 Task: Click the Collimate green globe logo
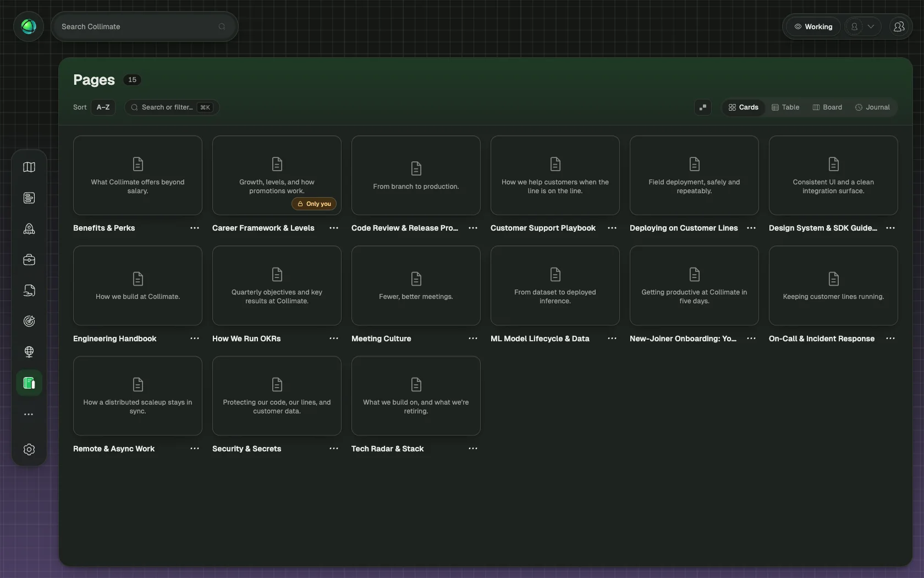[x=29, y=26]
